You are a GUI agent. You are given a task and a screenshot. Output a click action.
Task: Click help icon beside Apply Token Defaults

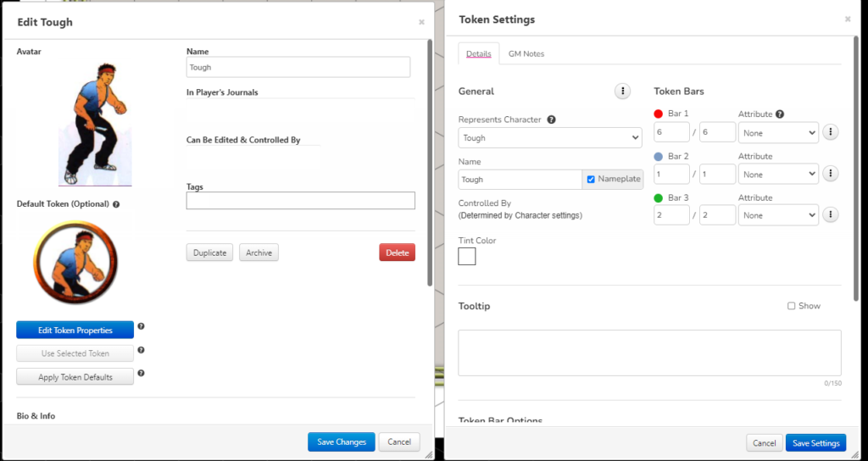coord(142,373)
